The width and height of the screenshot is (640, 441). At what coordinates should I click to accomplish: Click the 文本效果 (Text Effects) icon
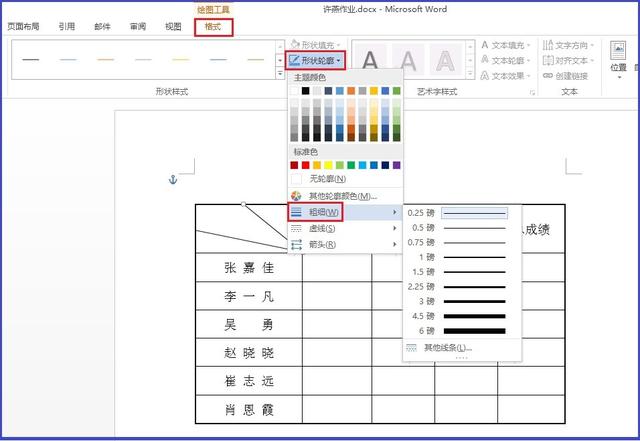[486, 75]
